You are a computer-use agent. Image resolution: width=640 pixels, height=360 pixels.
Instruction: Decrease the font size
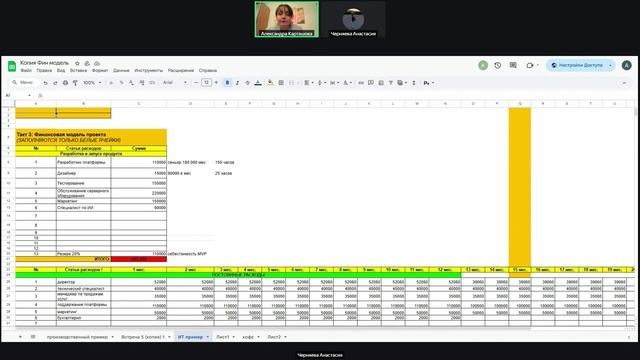[x=196, y=83]
